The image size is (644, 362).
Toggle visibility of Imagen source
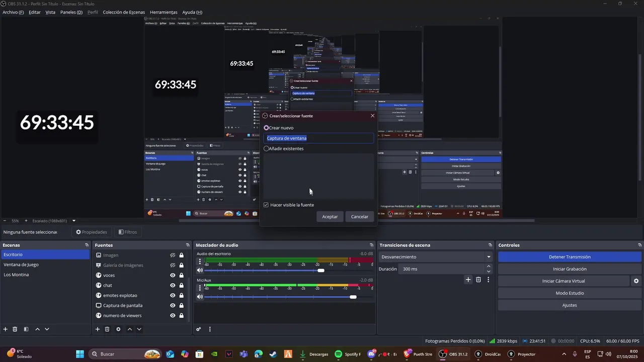(x=173, y=255)
